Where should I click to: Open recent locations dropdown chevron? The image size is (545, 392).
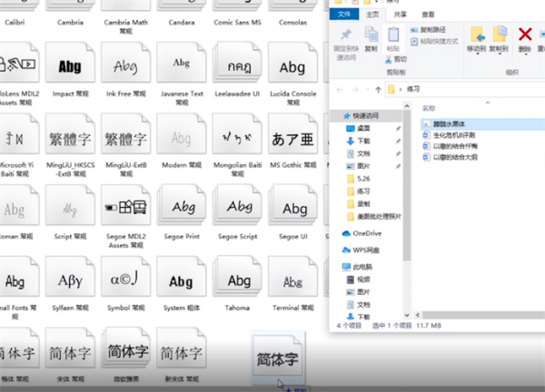[x=367, y=90]
